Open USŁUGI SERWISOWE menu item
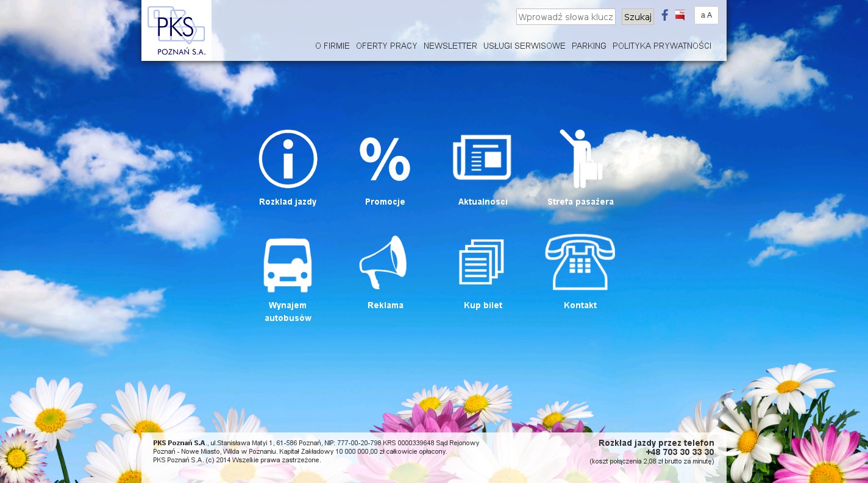 point(524,46)
